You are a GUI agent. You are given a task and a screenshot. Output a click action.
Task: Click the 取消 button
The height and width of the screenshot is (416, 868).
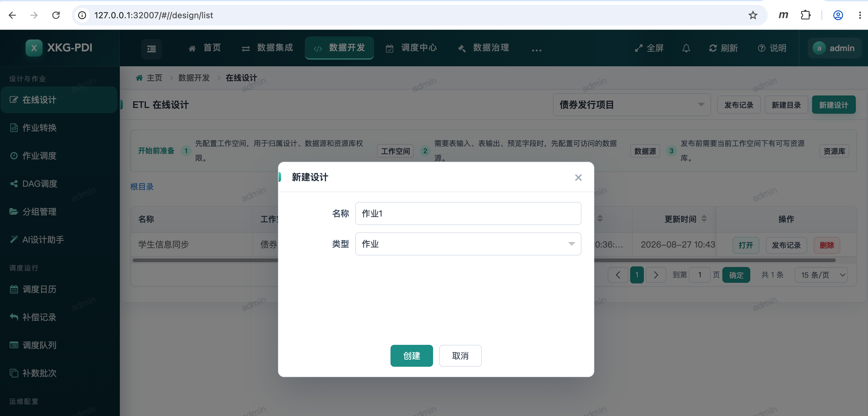(x=460, y=356)
